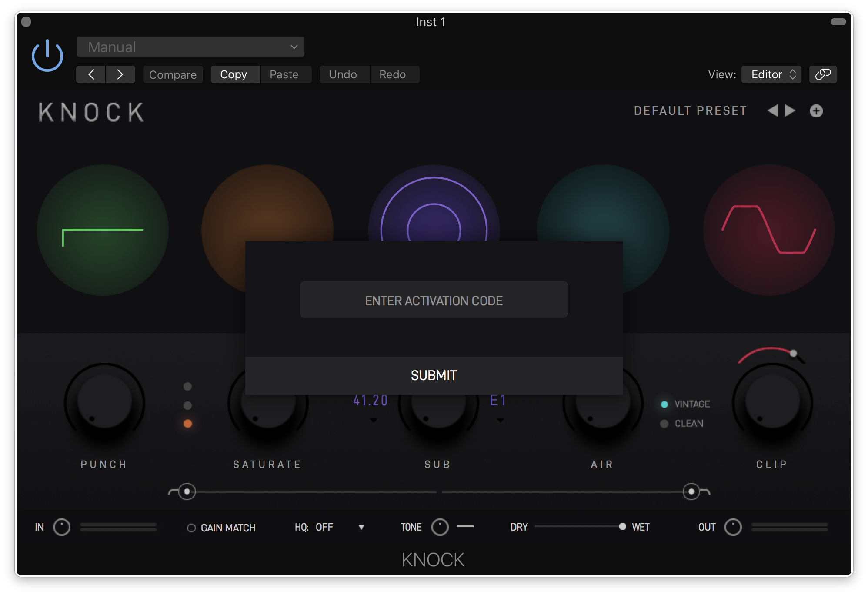
Task: Click the Copy button
Action: tap(234, 74)
